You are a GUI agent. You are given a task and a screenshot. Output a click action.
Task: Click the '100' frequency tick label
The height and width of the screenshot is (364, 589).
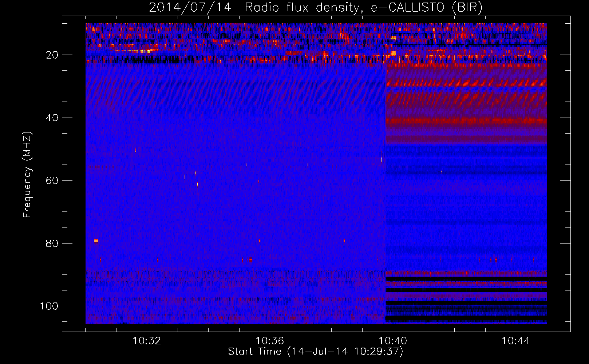(49, 306)
